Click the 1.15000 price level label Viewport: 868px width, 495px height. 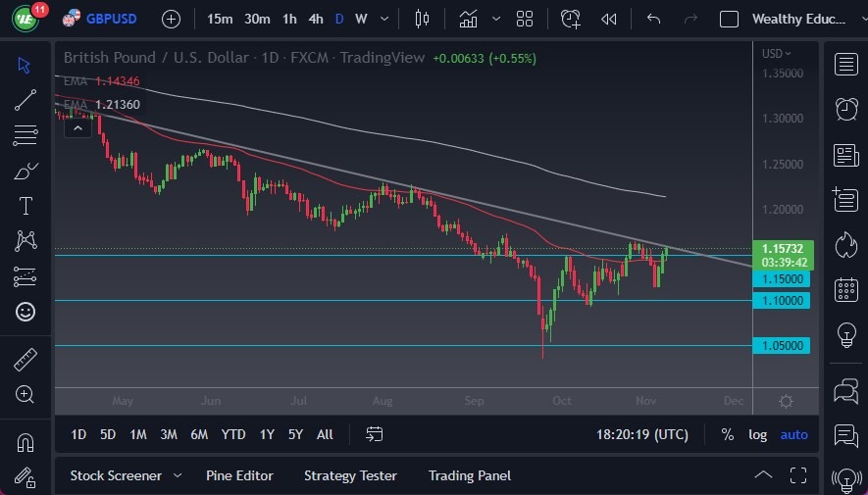click(781, 279)
